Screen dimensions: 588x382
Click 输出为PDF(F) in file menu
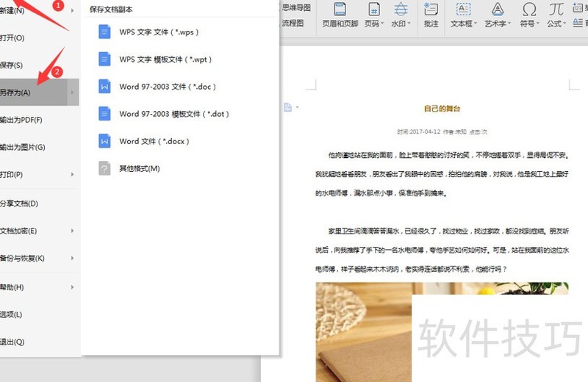(x=21, y=120)
